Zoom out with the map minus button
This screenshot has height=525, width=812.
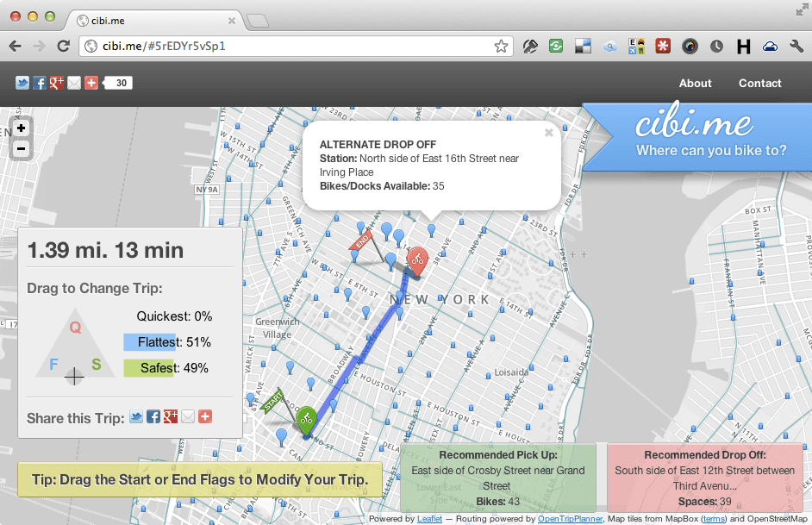pos(22,149)
